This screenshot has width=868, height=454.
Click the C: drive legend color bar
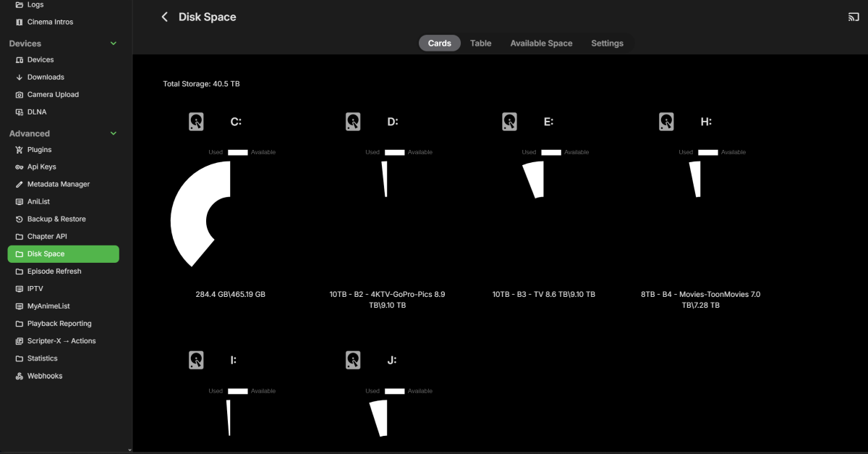click(x=238, y=152)
